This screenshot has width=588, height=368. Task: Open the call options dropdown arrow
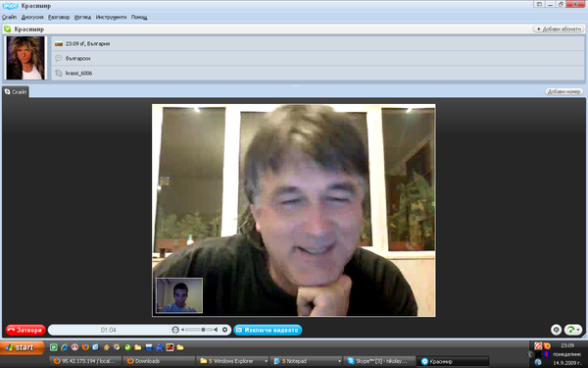pos(224,330)
